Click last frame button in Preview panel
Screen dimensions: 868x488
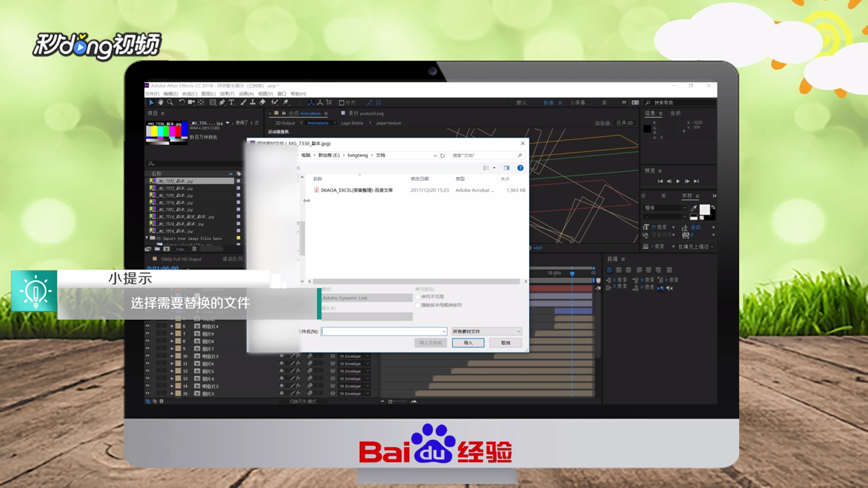click(696, 181)
